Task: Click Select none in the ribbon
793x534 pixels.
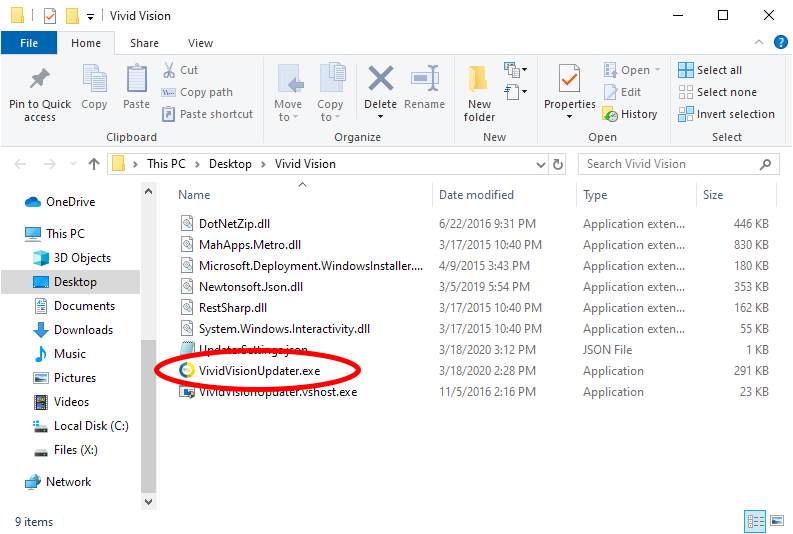Action: click(718, 92)
